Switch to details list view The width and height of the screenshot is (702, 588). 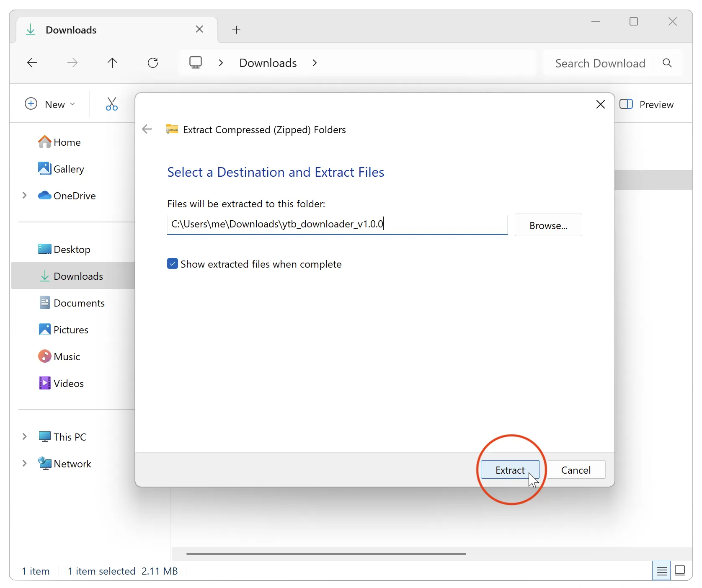662,571
